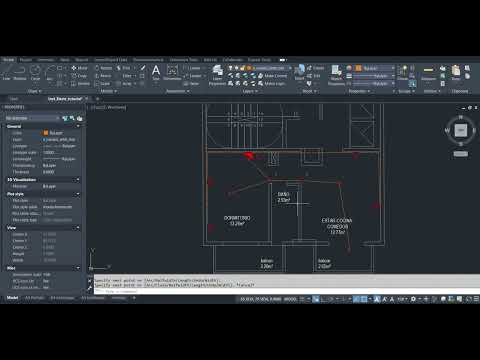The image size is (480, 360).
Task: Switch to the Express Tools ribbon tab
Action: (x=259, y=60)
